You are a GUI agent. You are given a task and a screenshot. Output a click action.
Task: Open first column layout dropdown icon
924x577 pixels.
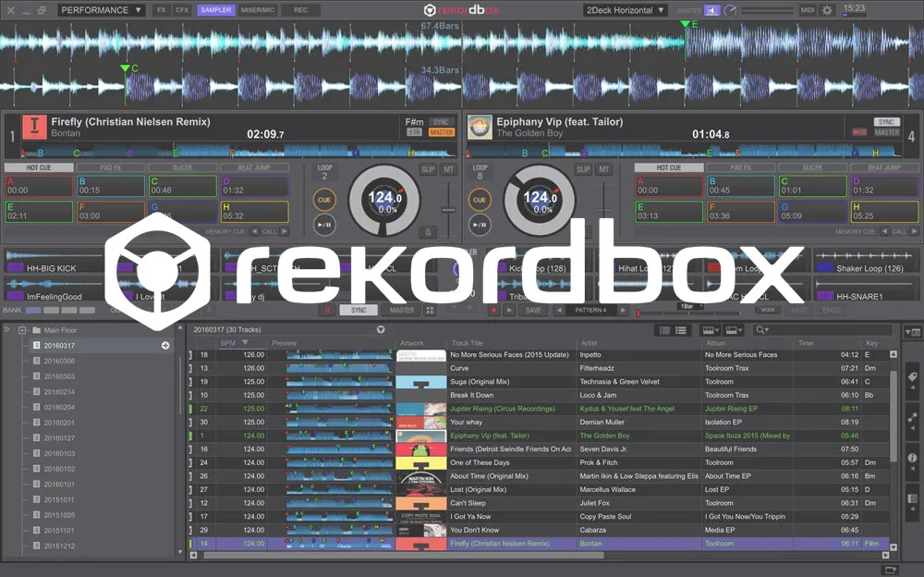click(711, 330)
